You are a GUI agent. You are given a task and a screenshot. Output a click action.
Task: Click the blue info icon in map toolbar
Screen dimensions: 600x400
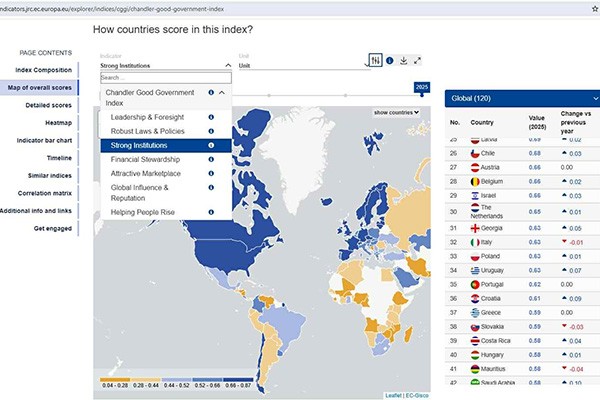coord(390,60)
